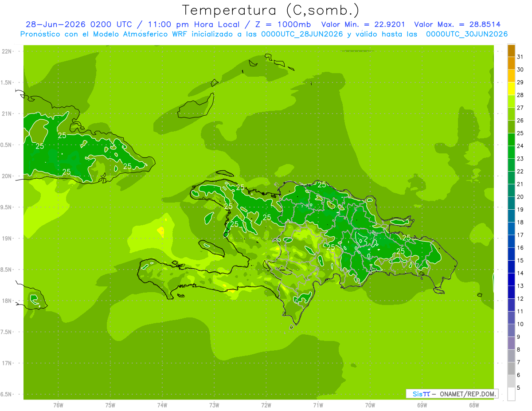Viewport: 532px width, 411px height.
Task: Click the legend value 15
Action: [x=520, y=260]
